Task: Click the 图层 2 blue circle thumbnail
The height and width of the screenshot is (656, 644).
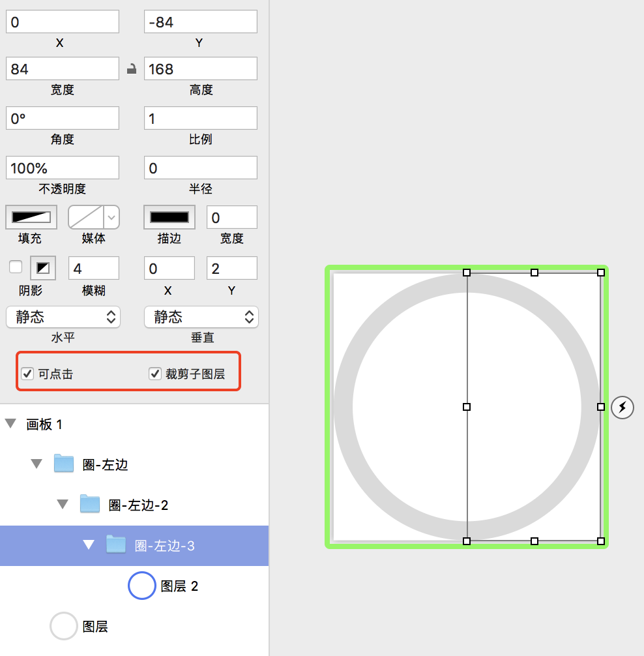Action: click(141, 586)
